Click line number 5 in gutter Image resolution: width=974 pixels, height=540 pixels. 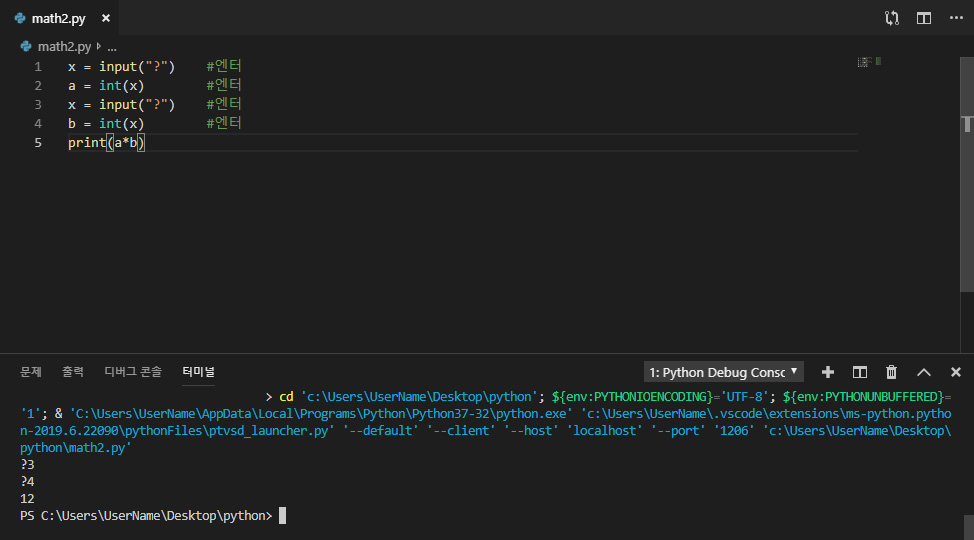[x=38, y=143]
